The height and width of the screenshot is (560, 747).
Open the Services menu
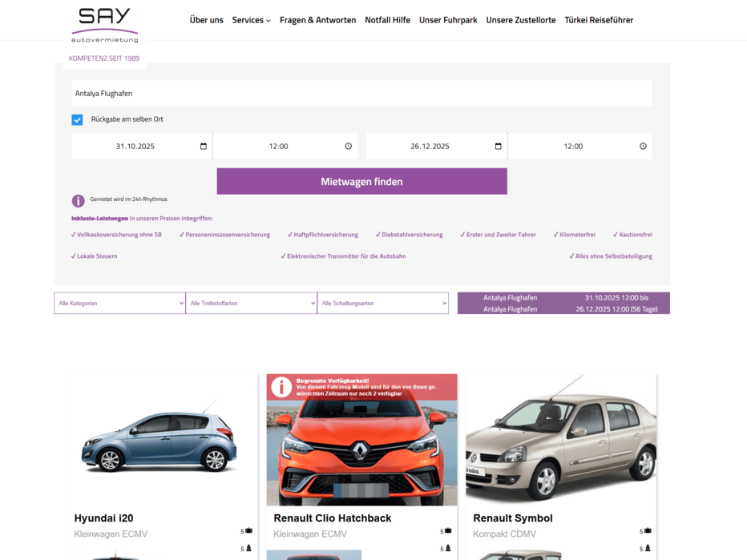click(x=251, y=20)
